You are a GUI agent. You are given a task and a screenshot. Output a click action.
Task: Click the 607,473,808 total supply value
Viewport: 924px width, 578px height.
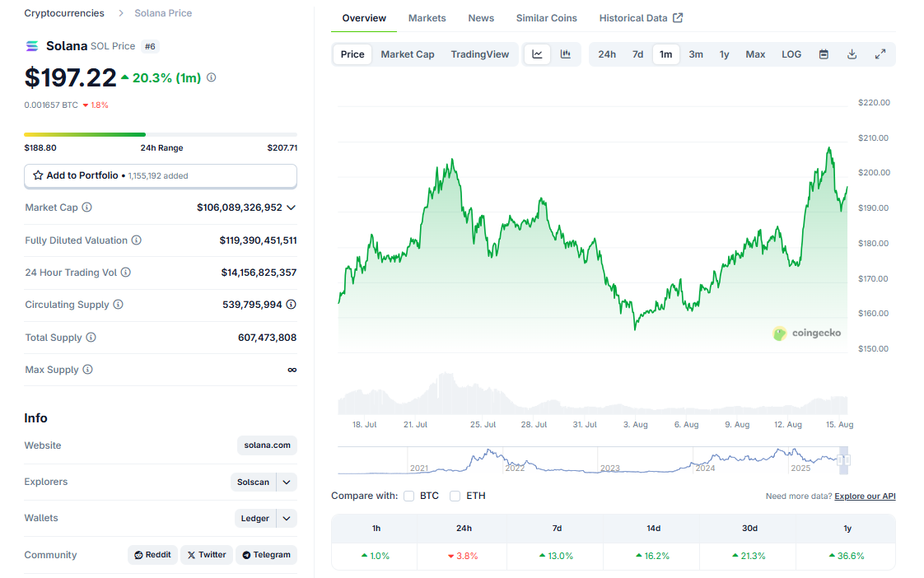coord(267,337)
